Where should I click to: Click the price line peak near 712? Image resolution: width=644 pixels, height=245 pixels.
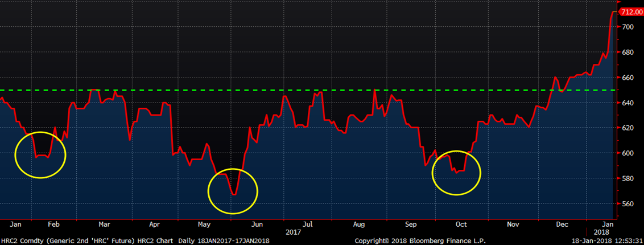[x=614, y=12]
